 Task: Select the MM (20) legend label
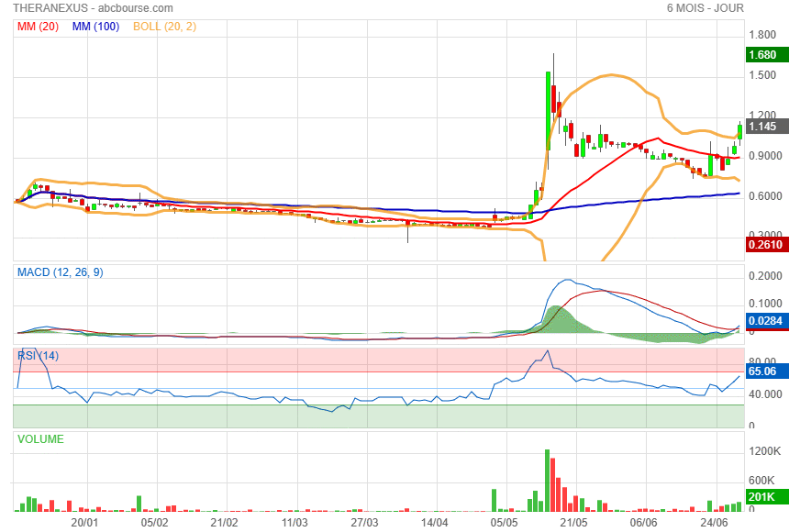click(x=39, y=27)
